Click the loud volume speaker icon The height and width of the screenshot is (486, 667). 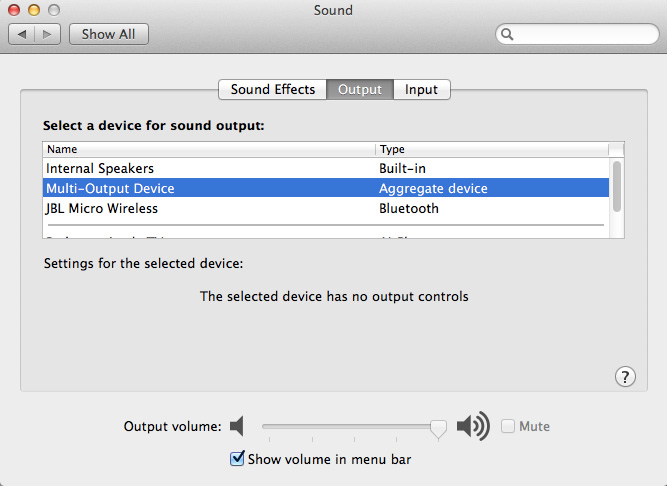pos(473,427)
